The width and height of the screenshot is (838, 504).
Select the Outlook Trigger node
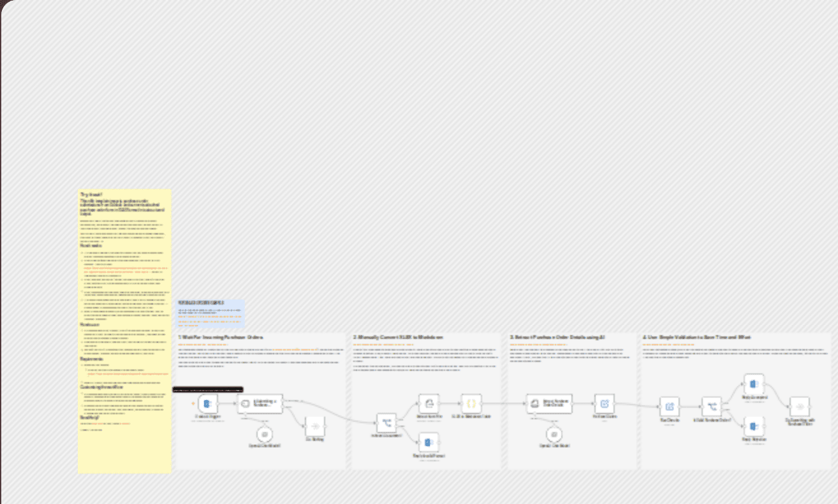208,403
